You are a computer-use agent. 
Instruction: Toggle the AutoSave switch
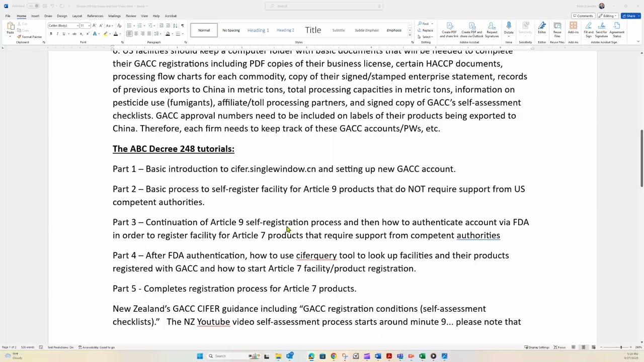(x=33, y=6)
